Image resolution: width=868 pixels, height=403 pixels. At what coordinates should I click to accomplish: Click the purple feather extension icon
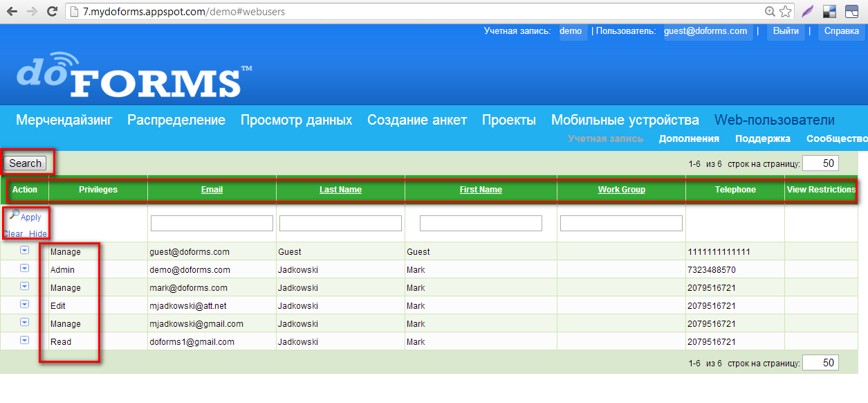click(807, 11)
